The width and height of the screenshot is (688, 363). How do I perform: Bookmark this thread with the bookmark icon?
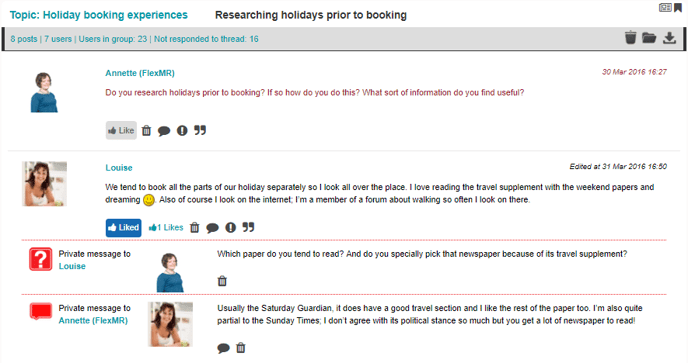click(678, 7)
